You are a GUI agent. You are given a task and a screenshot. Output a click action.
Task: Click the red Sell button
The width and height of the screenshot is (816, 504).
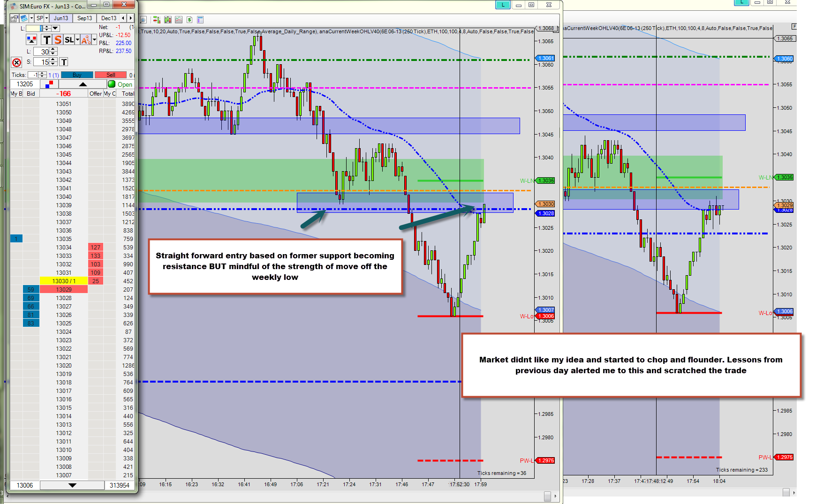click(x=111, y=75)
